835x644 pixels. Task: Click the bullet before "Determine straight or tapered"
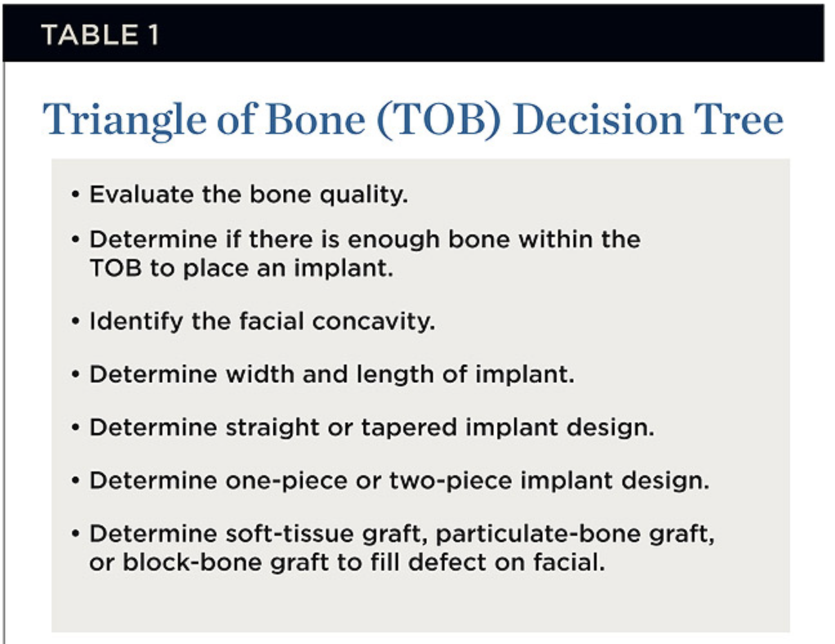[x=76, y=428]
